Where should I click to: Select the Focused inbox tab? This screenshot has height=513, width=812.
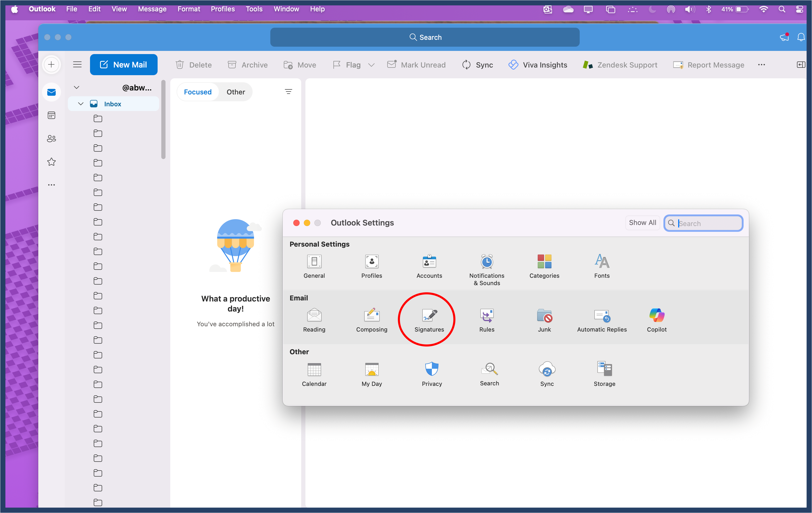tap(198, 92)
